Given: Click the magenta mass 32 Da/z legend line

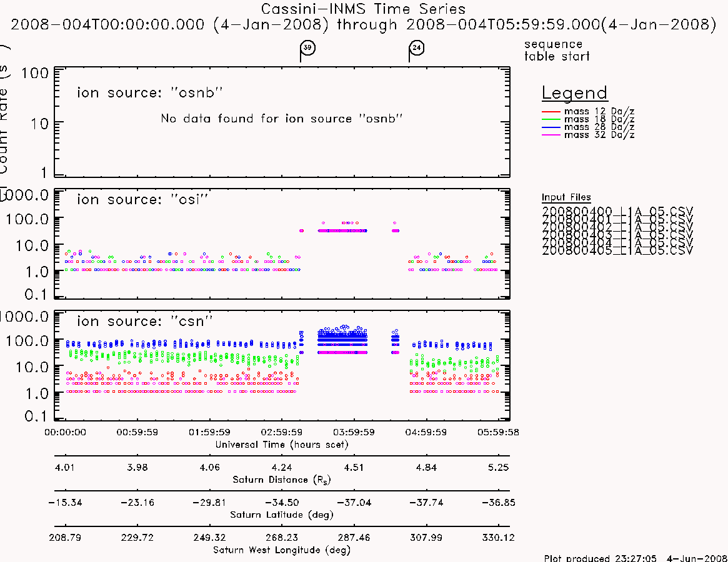Looking at the screenshot, I should tap(551, 135).
